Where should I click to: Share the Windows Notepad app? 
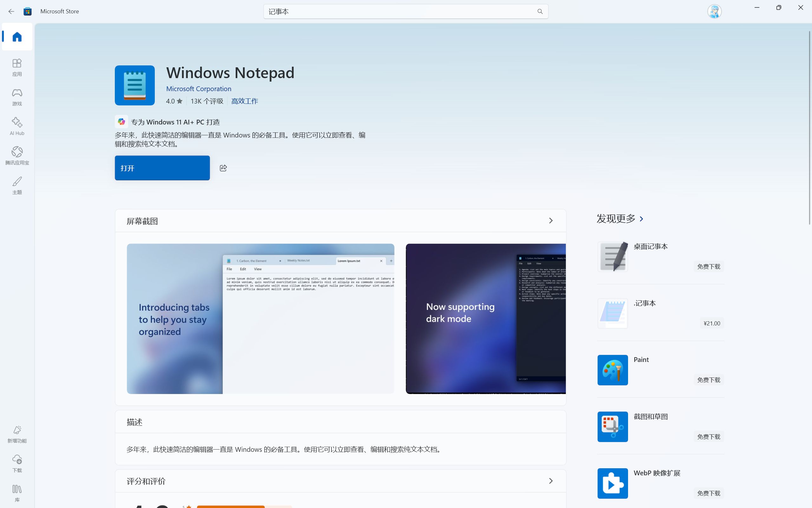[x=223, y=168]
